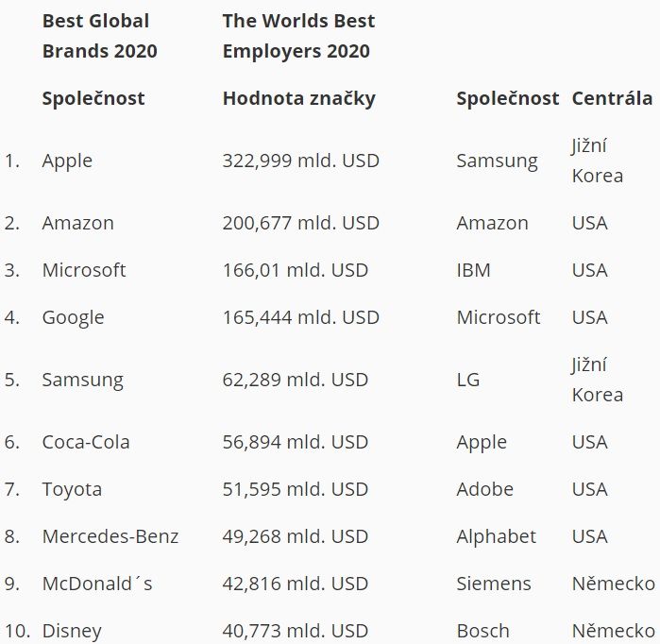Select Mercedes-Benz in row eight

(110, 536)
